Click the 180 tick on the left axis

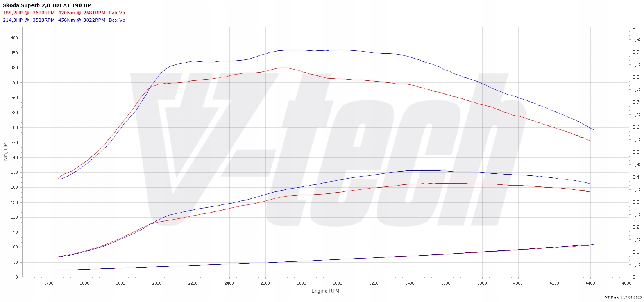(x=14, y=188)
